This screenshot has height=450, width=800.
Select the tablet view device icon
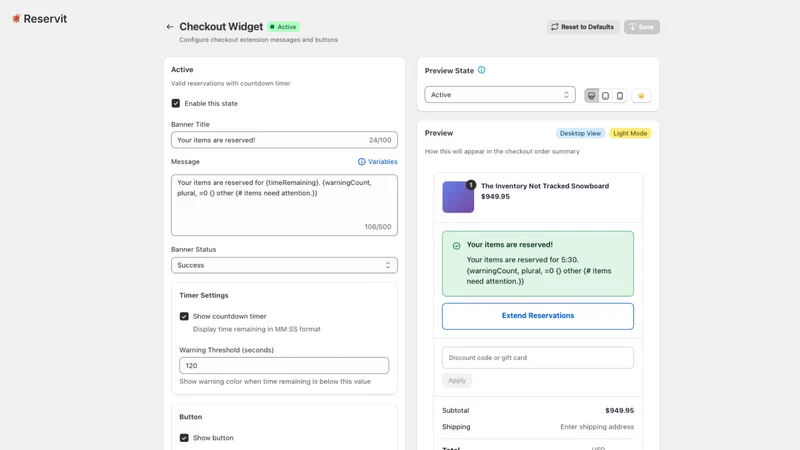click(x=605, y=95)
